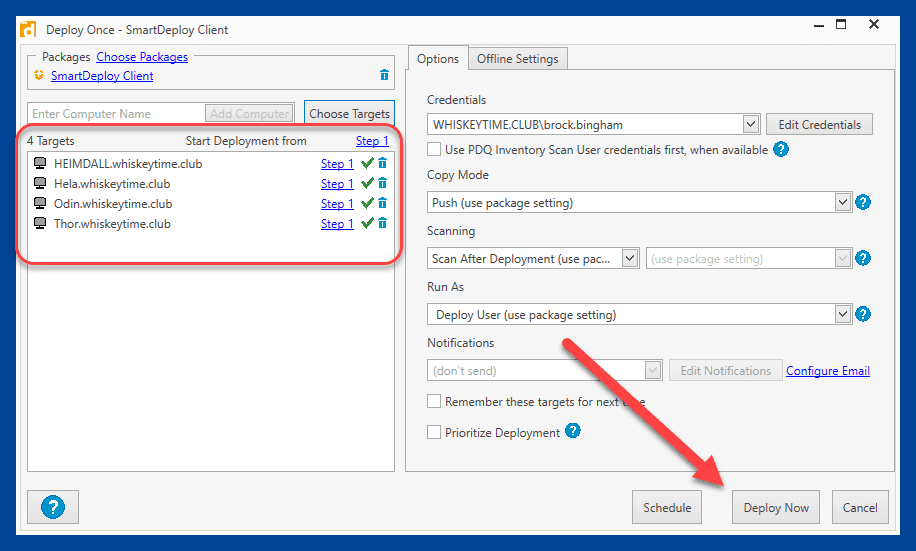Click the large help button at bottom left
The height and width of the screenshot is (551, 916).
coord(53,507)
